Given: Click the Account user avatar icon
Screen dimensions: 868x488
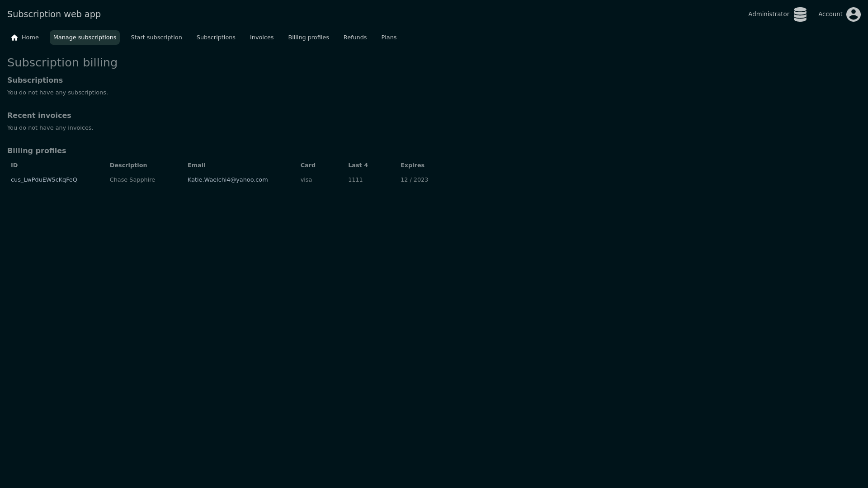Looking at the screenshot, I should [x=853, y=14].
